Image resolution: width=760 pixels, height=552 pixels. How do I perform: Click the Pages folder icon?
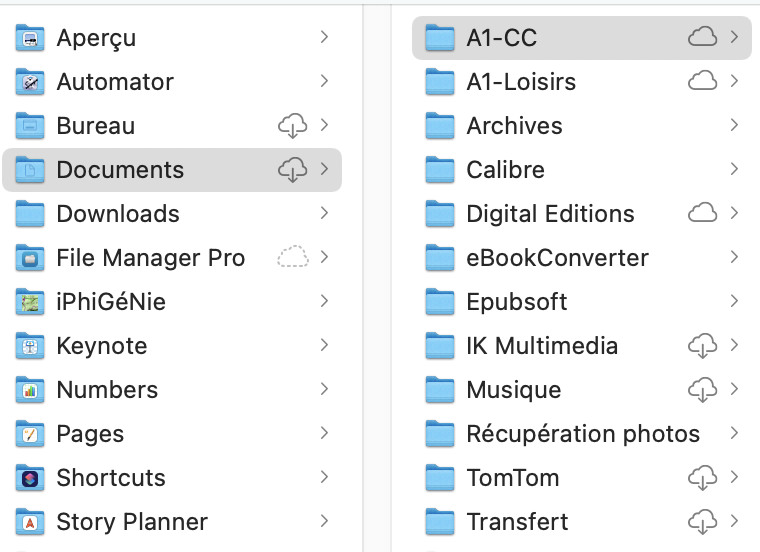click(31, 434)
